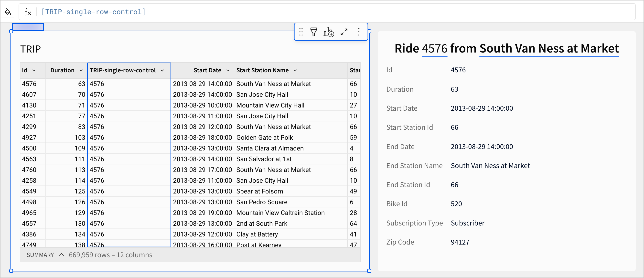The height and width of the screenshot is (278, 644).
Task: Select Golden Gate at Polk cell
Action: click(x=265, y=138)
